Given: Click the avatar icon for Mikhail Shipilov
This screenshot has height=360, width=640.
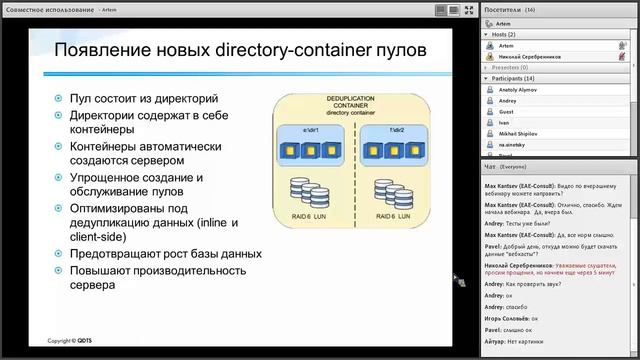Looking at the screenshot, I should point(490,133).
